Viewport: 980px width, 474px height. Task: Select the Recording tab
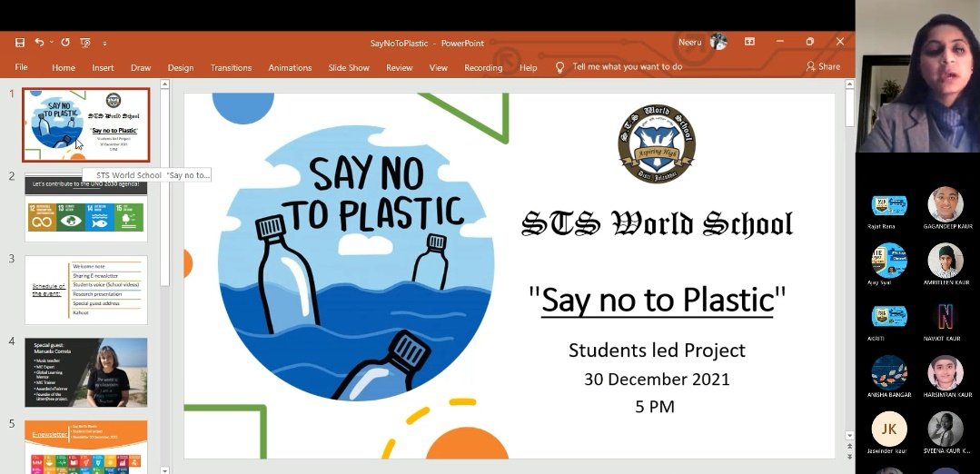[x=483, y=67]
